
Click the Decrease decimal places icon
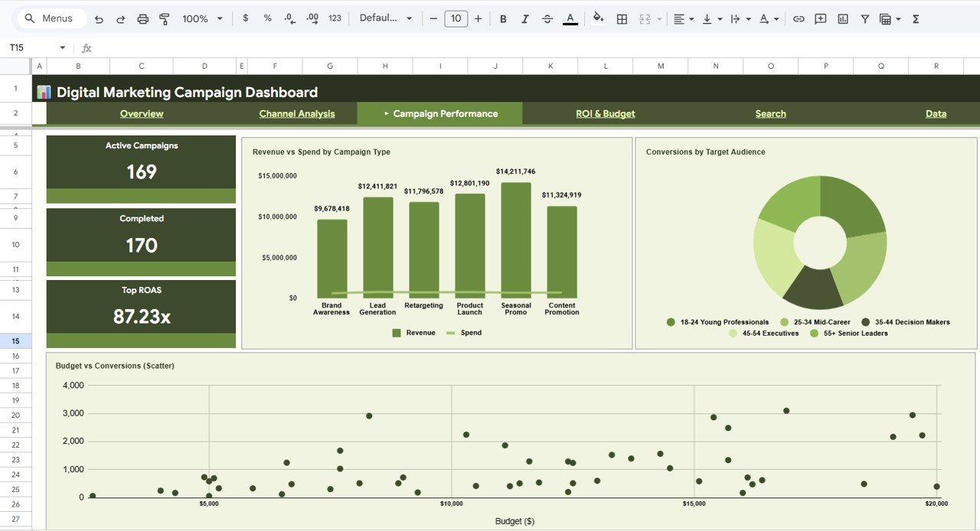(288, 18)
